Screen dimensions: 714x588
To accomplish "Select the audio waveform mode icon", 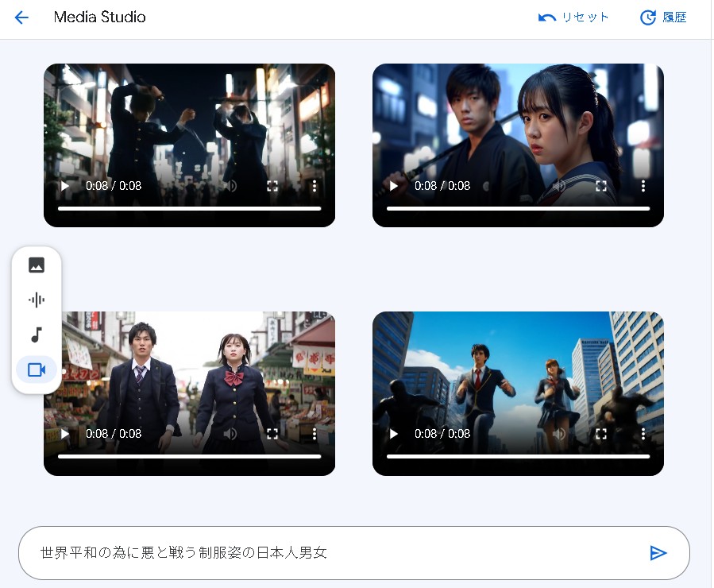I will [x=37, y=300].
